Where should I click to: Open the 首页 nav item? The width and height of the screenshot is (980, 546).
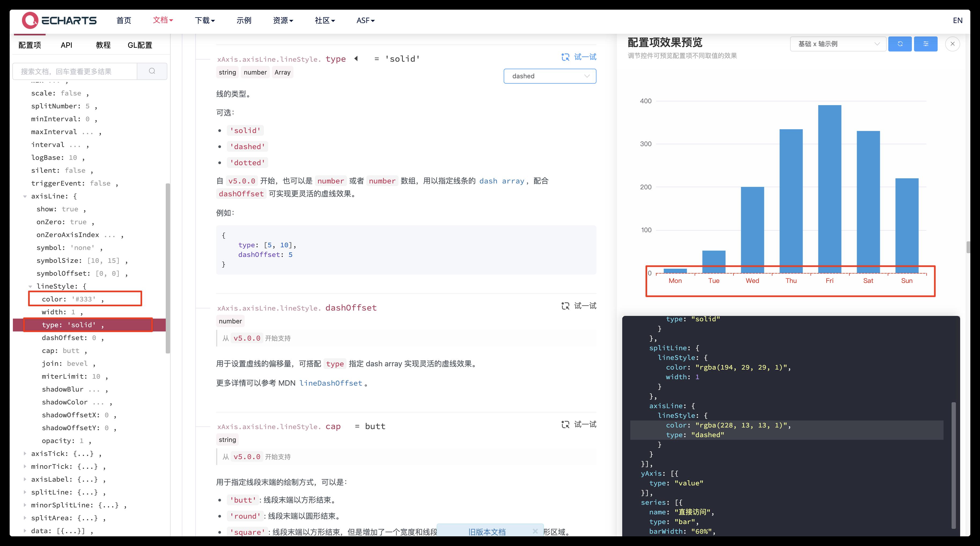[x=124, y=21]
